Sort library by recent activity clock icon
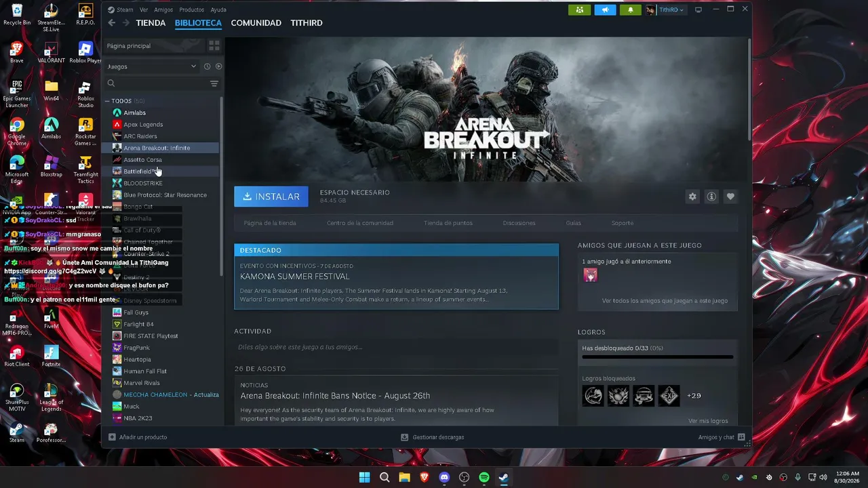The width and height of the screenshot is (868, 488). click(208, 66)
